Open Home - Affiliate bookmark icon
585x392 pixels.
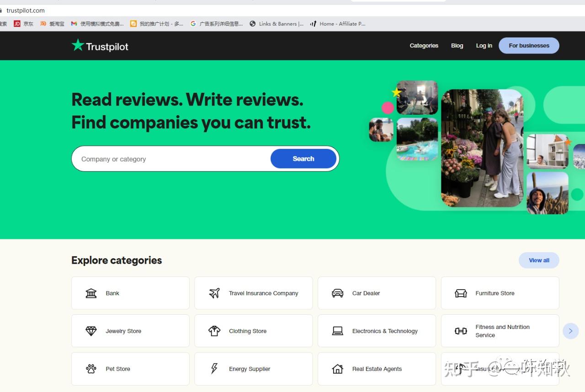tap(313, 24)
